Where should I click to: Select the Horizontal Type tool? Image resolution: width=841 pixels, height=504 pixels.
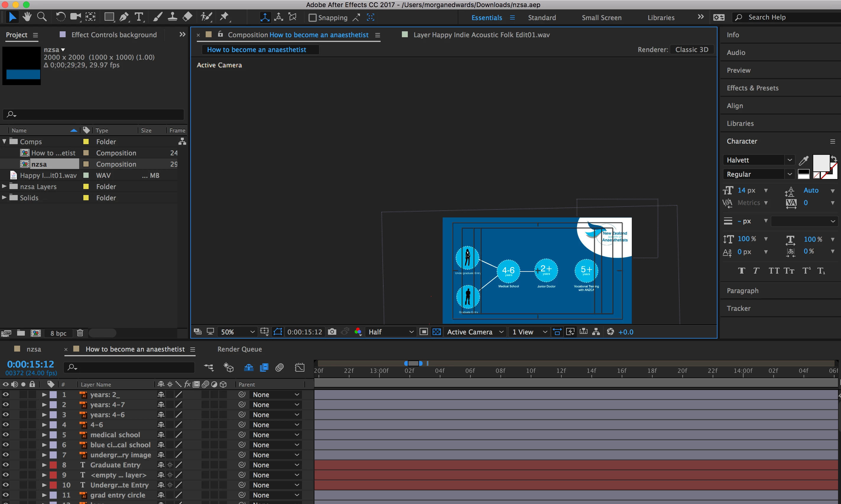[x=139, y=17]
